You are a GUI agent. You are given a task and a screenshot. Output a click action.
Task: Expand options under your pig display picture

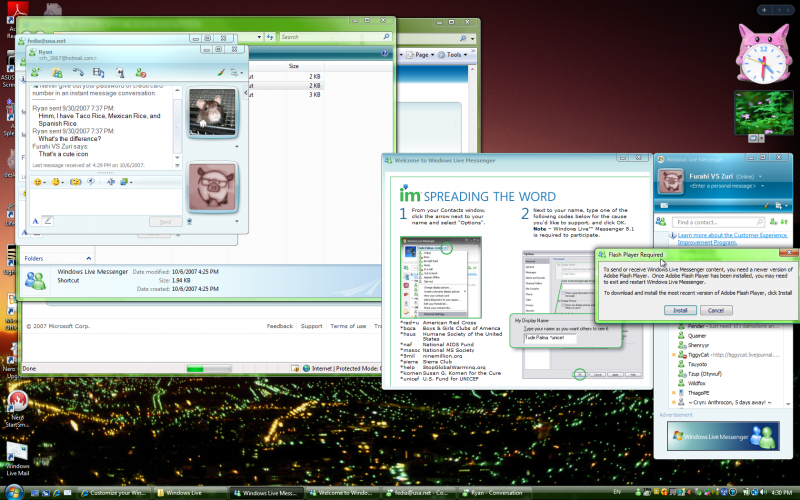click(x=237, y=221)
